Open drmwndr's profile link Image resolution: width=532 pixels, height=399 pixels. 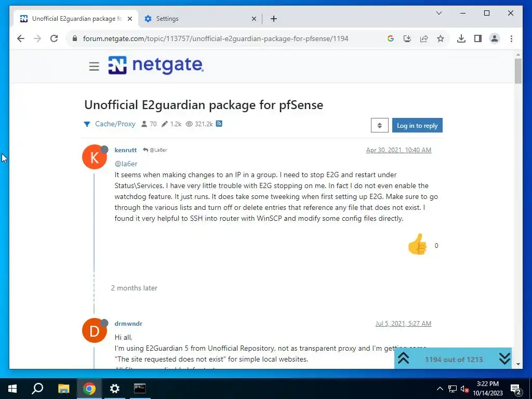128,323
